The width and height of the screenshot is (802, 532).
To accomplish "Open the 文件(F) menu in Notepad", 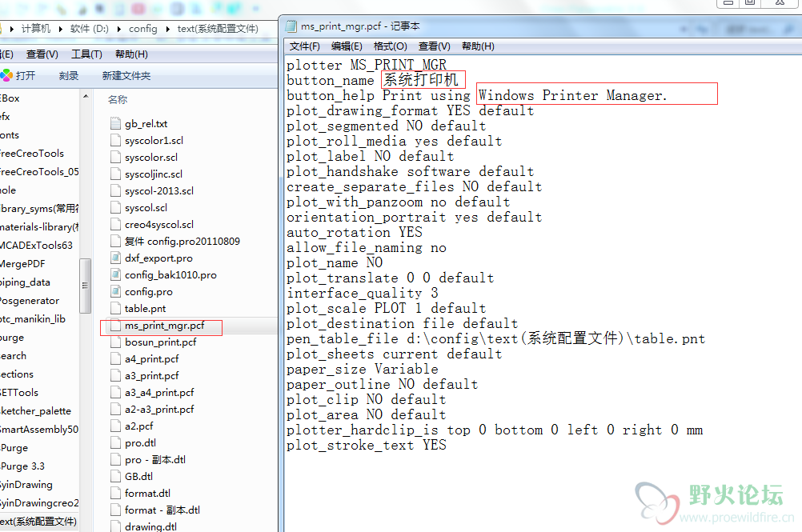I will click(304, 46).
